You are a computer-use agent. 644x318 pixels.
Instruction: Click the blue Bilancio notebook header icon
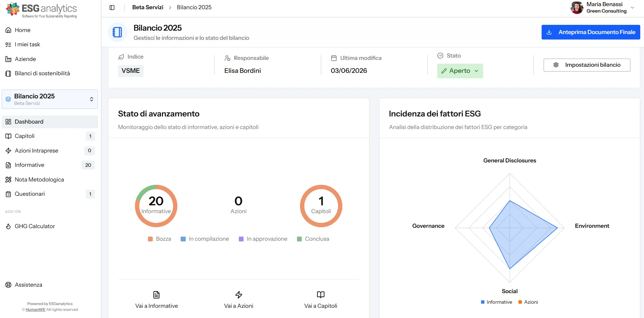(x=117, y=32)
